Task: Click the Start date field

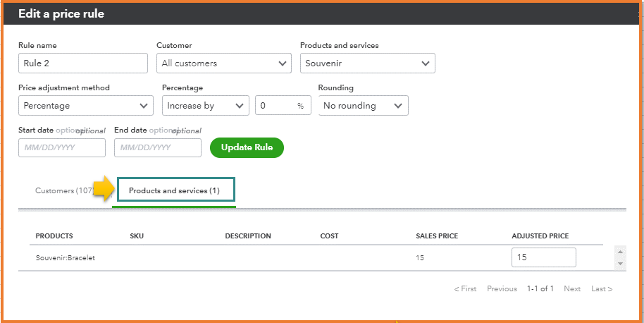Action: 62,148
